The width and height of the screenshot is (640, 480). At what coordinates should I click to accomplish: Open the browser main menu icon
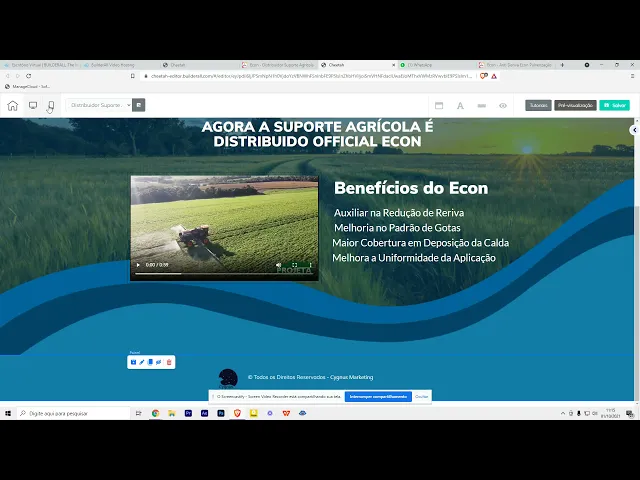632,76
